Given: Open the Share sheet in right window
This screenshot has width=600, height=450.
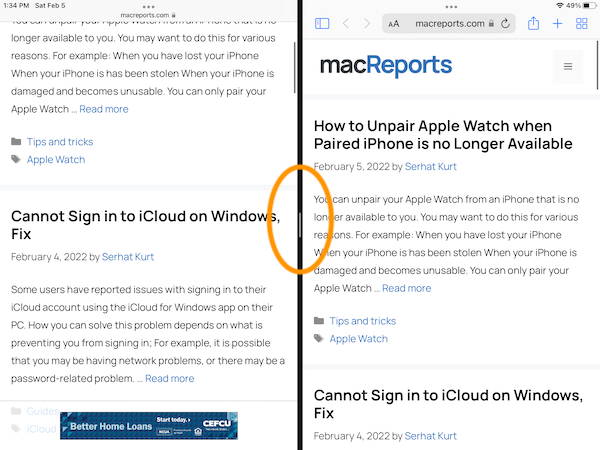Looking at the screenshot, I should (533, 24).
